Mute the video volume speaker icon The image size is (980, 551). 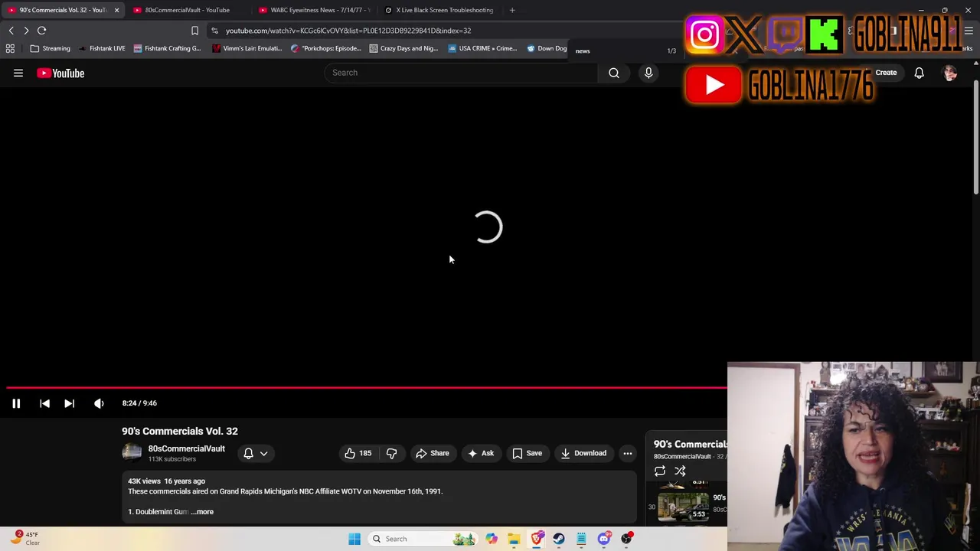click(x=99, y=403)
